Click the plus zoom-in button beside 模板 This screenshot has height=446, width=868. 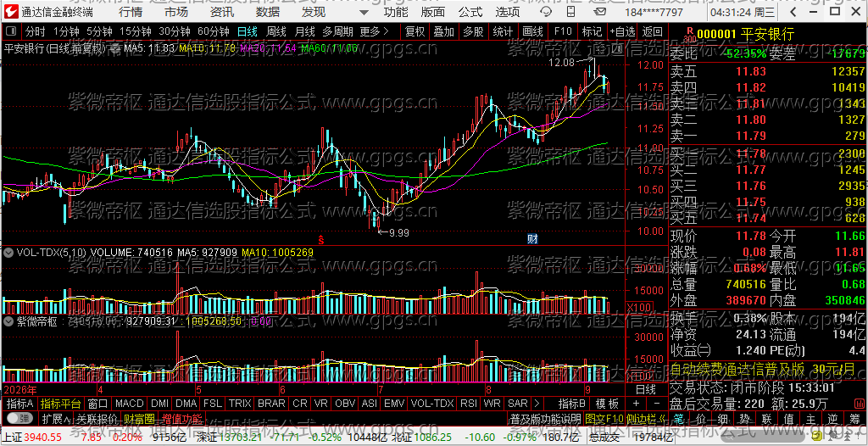pos(637,404)
